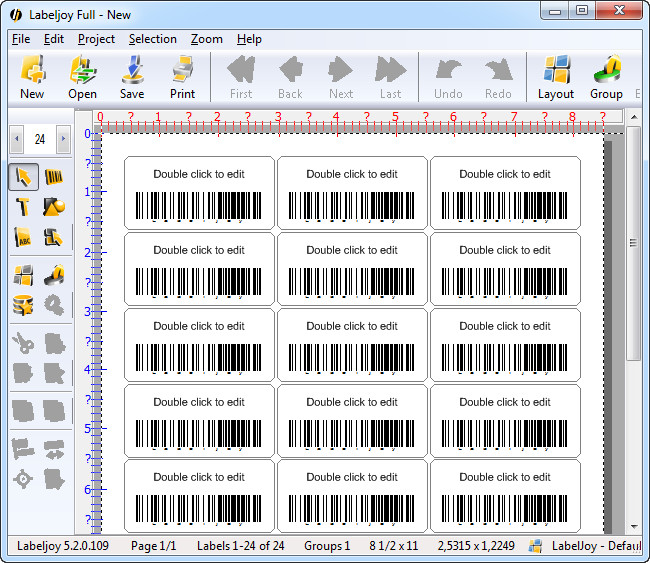Jump to the Last page

coord(390,77)
